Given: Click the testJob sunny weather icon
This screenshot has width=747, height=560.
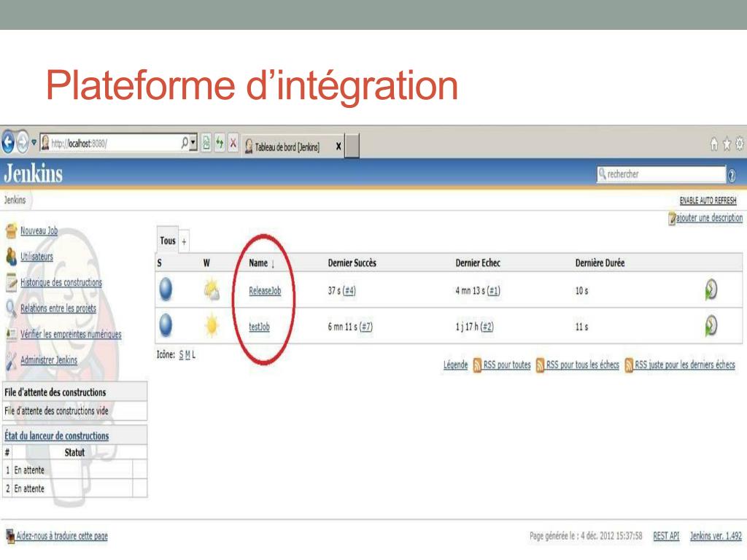Looking at the screenshot, I should point(212,326).
